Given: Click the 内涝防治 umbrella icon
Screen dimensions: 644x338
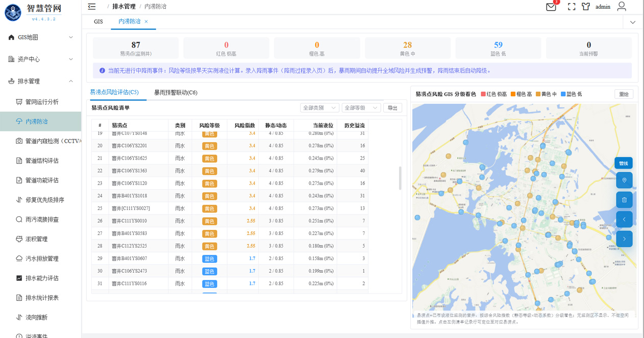Looking at the screenshot, I should (19, 121).
